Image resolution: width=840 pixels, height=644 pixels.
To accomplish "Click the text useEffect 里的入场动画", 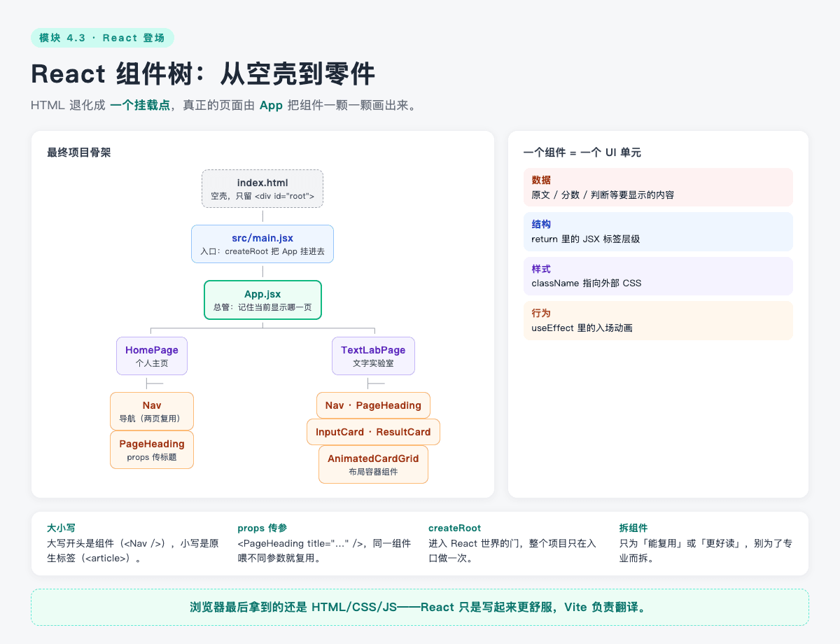I will 582,328.
